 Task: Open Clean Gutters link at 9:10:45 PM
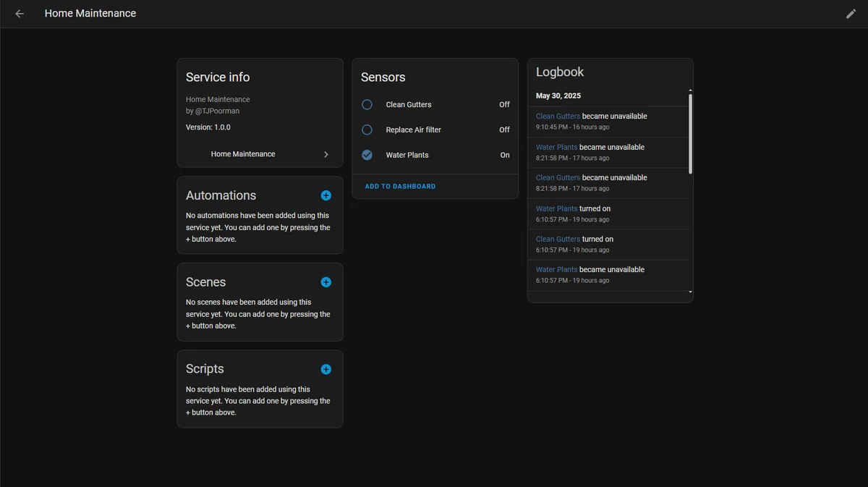pos(558,116)
